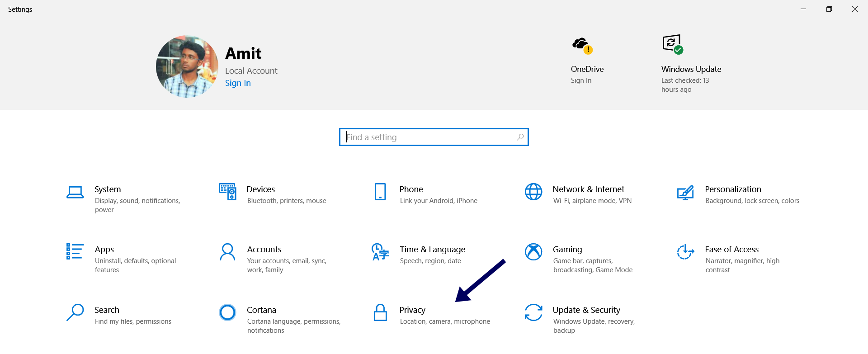Select the Apps list icon
Screen dimensions: 868x354
(75, 251)
